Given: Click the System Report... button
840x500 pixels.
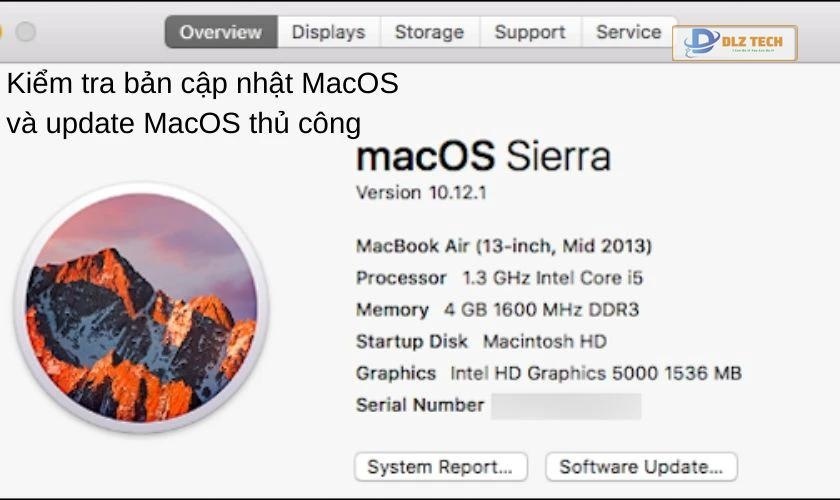Looking at the screenshot, I should pyautogui.click(x=440, y=467).
